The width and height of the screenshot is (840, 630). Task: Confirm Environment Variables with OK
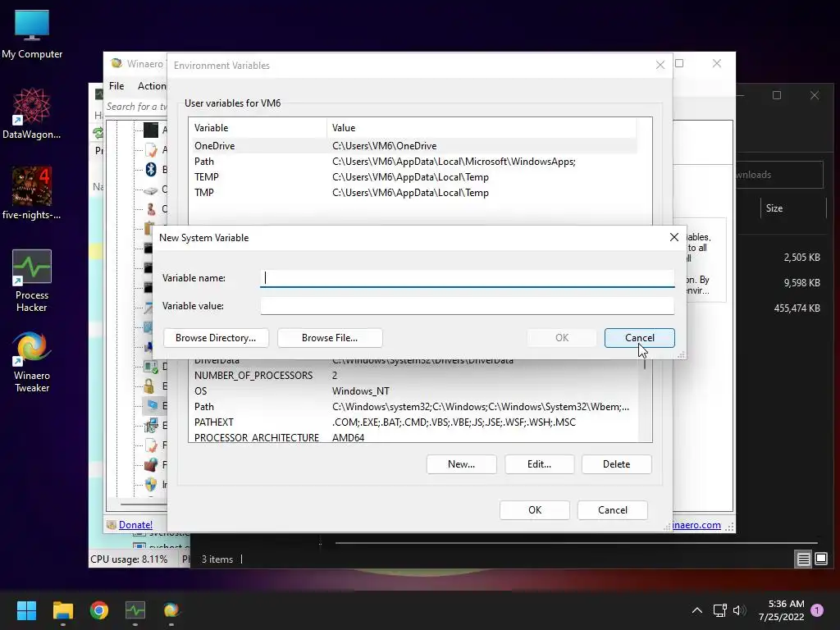pos(535,510)
